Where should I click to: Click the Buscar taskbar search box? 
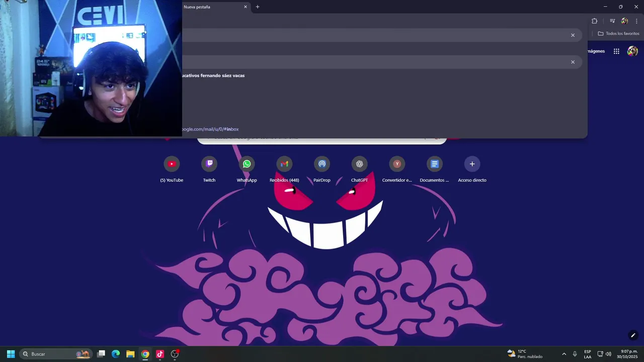pos(56,354)
